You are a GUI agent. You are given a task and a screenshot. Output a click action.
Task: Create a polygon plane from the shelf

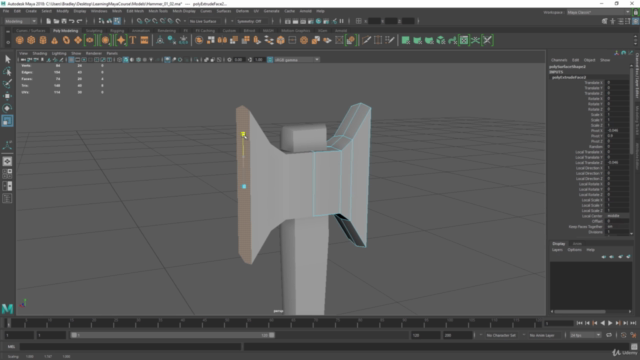[78, 40]
